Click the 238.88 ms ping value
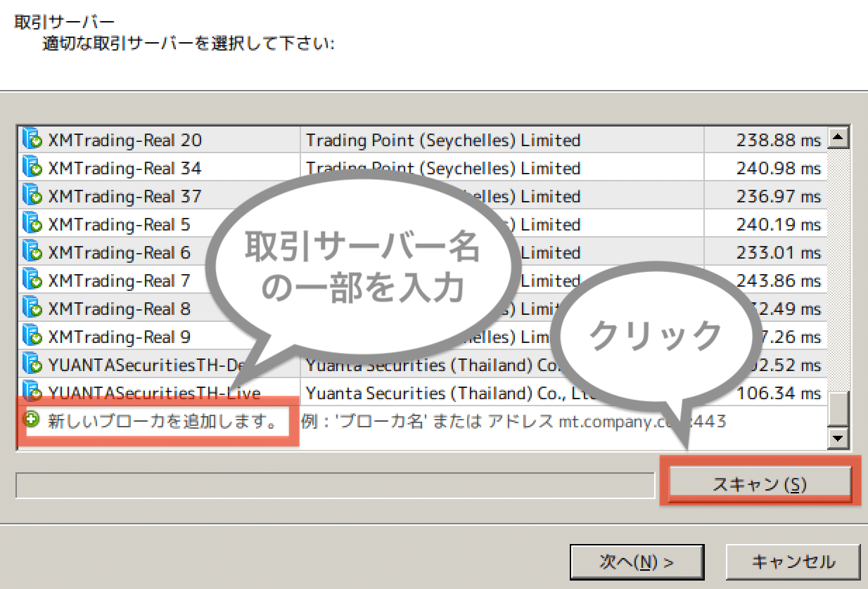 tap(779, 140)
